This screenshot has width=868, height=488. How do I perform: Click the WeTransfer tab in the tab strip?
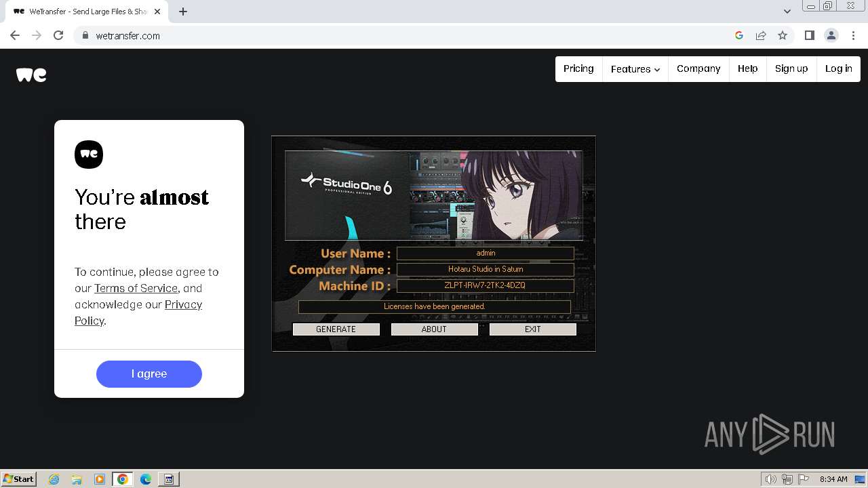[87, 12]
